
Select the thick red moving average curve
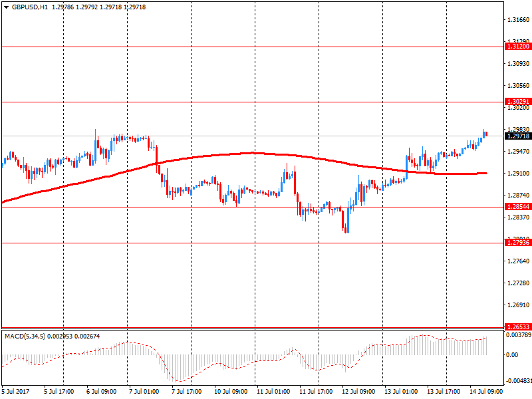click(x=253, y=153)
